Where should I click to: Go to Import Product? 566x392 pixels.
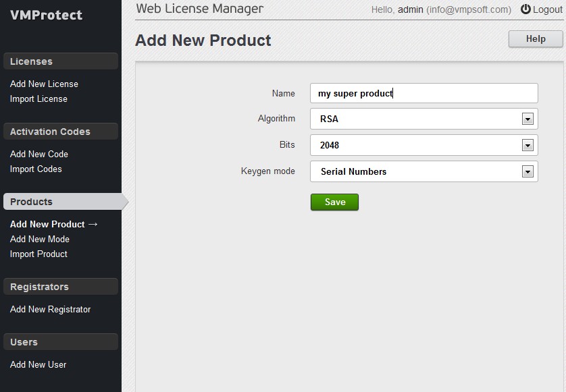[x=38, y=254]
